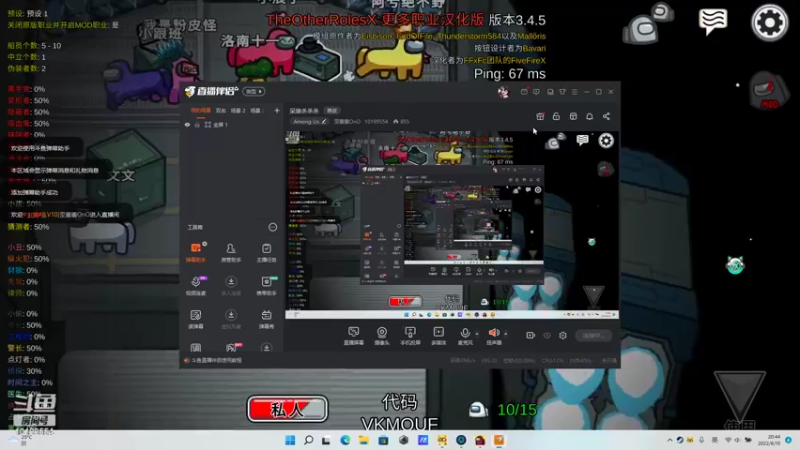The height and width of the screenshot is (450, 800).
Task: Click the Among Us Use button
Action: coord(740,401)
